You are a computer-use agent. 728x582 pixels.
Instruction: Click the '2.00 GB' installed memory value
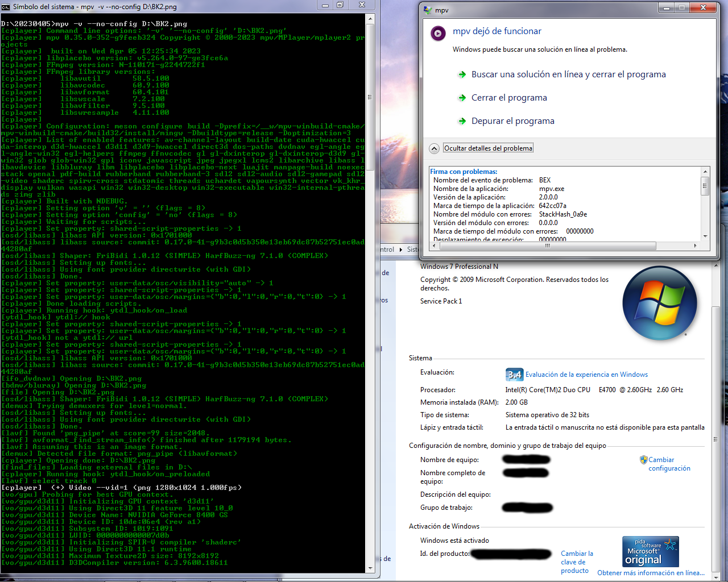(516, 402)
